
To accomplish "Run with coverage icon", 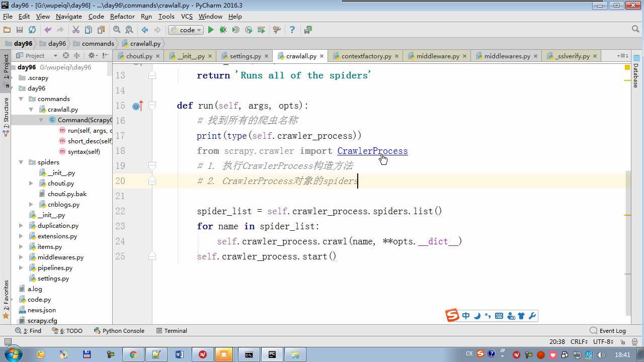I will pyautogui.click(x=236, y=30).
